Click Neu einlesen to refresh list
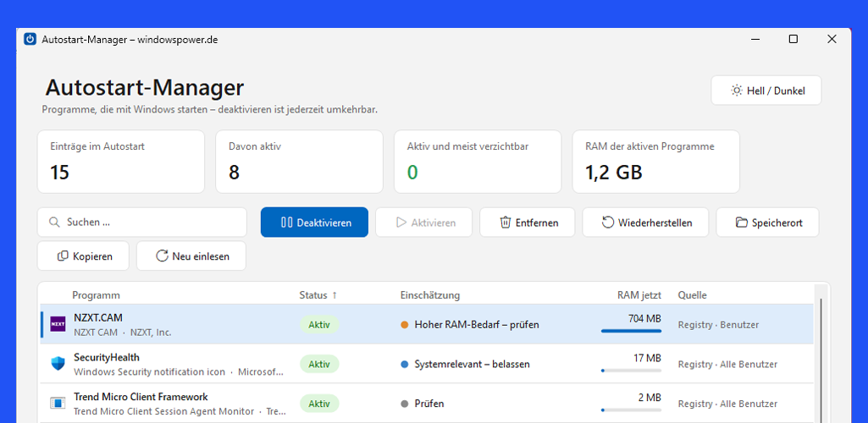Image resolution: width=868 pixels, height=423 pixels. (x=191, y=256)
